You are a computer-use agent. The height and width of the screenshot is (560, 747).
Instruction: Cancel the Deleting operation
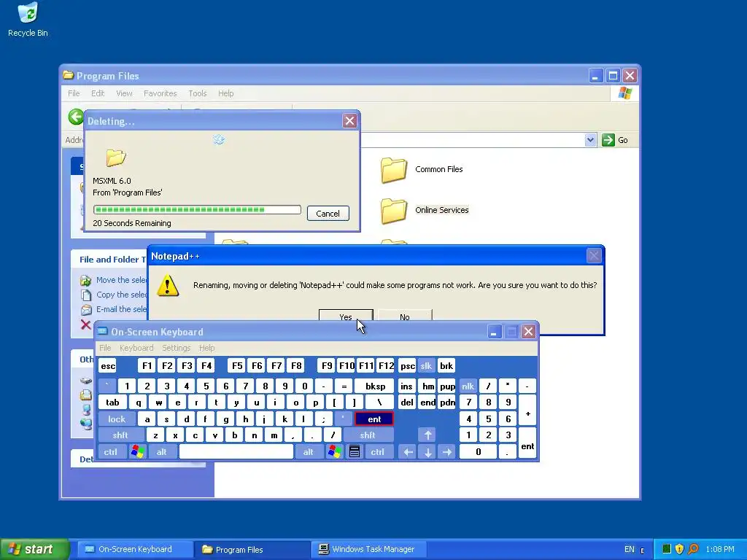[x=328, y=214]
